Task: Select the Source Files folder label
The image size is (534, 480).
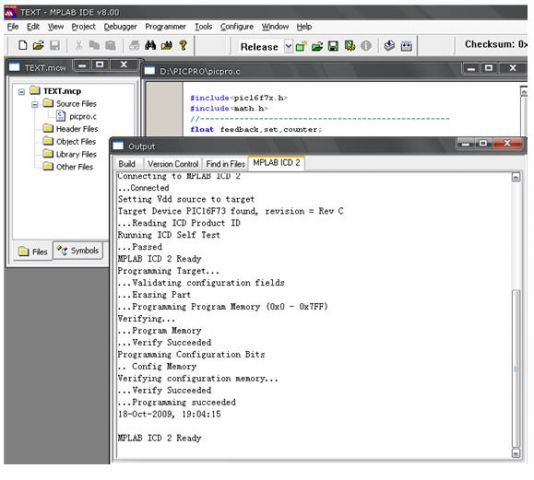Action: point(76,104)
